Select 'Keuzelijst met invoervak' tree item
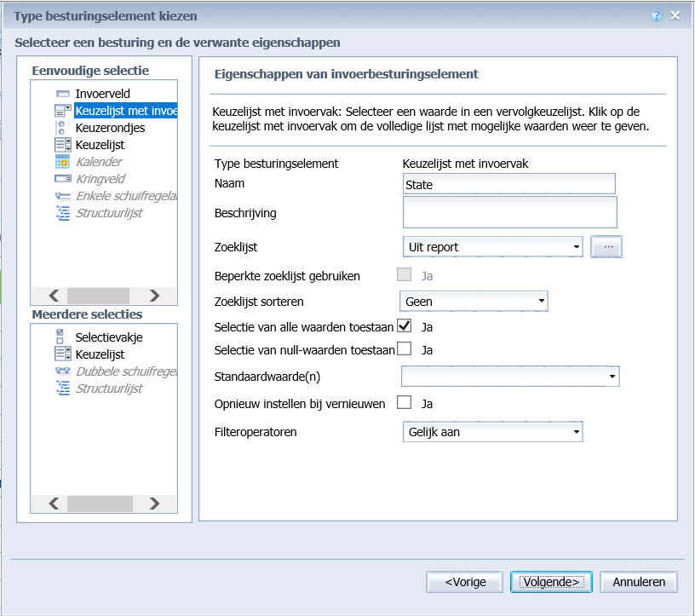This screenshot has width=695, height=616. click(125, 111)
